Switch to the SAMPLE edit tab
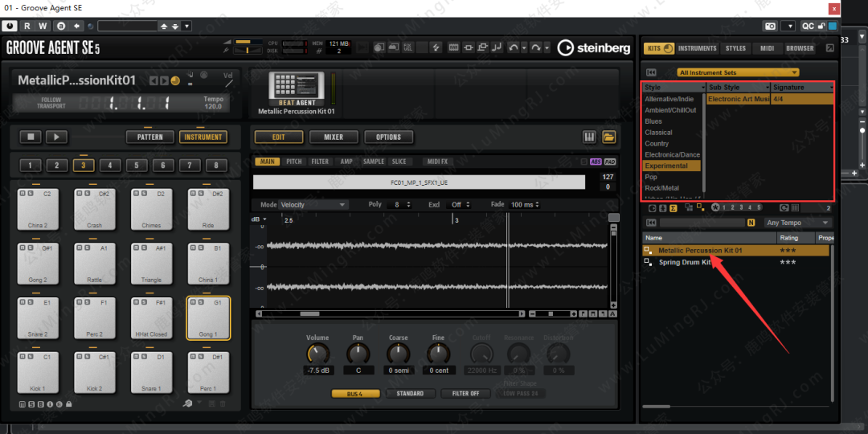 (x=374, y=162)
